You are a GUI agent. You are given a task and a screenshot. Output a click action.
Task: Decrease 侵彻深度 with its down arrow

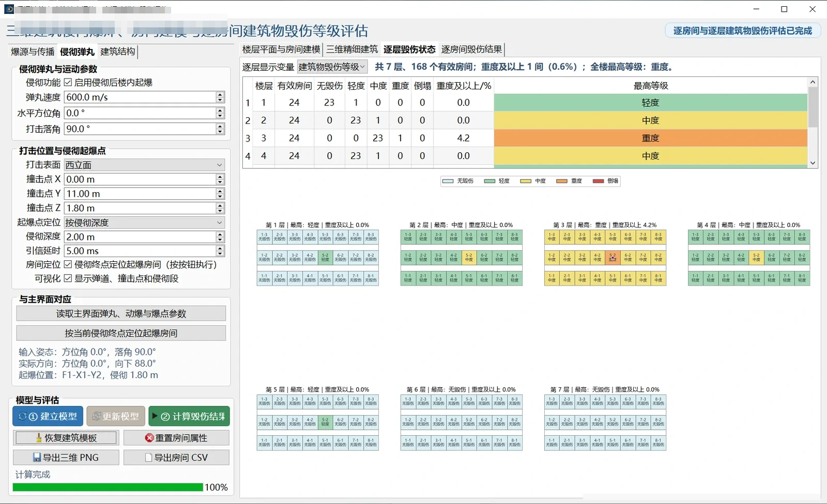point(220,240)
